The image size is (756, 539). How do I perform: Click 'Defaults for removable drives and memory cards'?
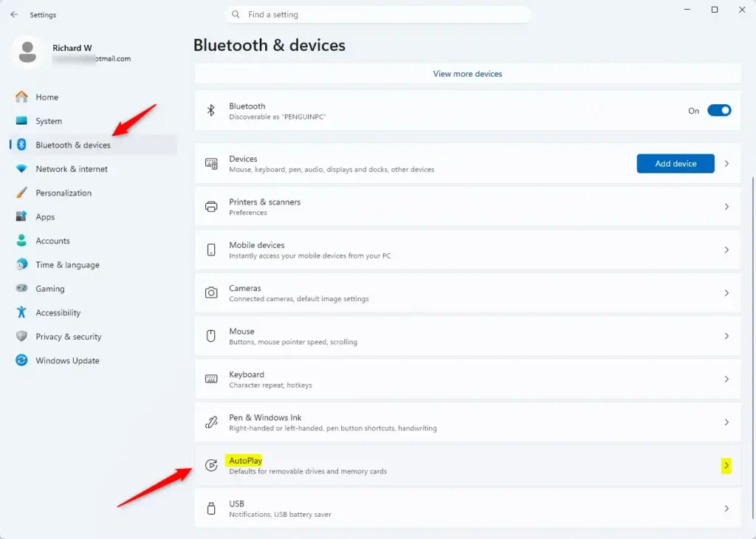(308, 471)
